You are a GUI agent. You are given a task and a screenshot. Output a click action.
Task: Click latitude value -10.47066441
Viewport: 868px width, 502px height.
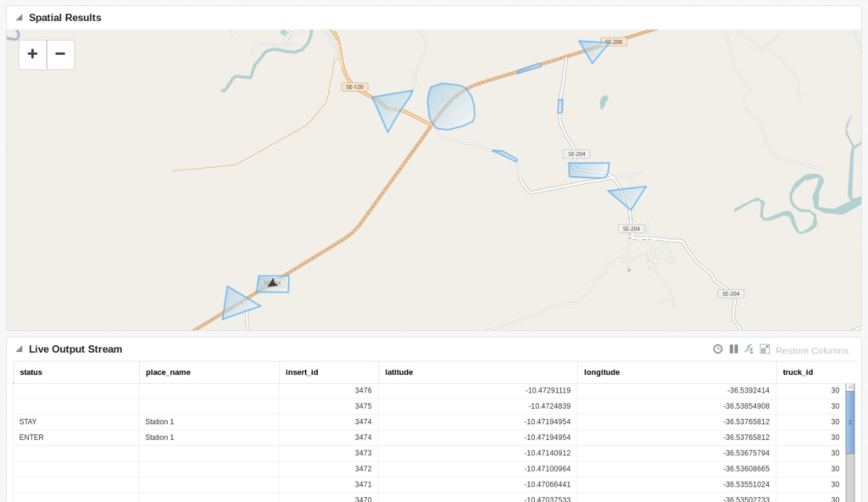pyautogui.click(x=548, y=484)
